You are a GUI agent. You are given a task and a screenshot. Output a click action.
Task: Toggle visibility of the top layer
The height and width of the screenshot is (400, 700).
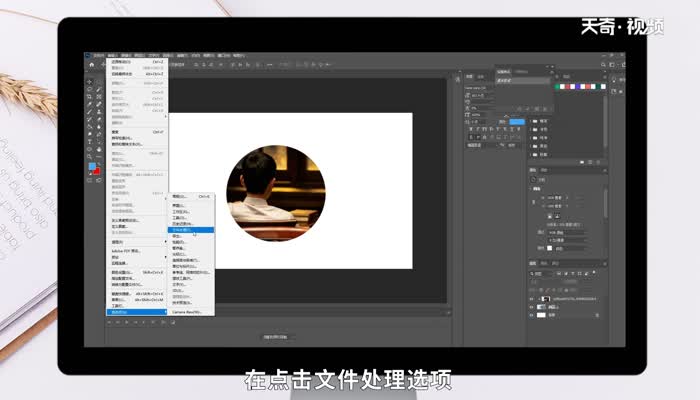[x=533, y=298]
